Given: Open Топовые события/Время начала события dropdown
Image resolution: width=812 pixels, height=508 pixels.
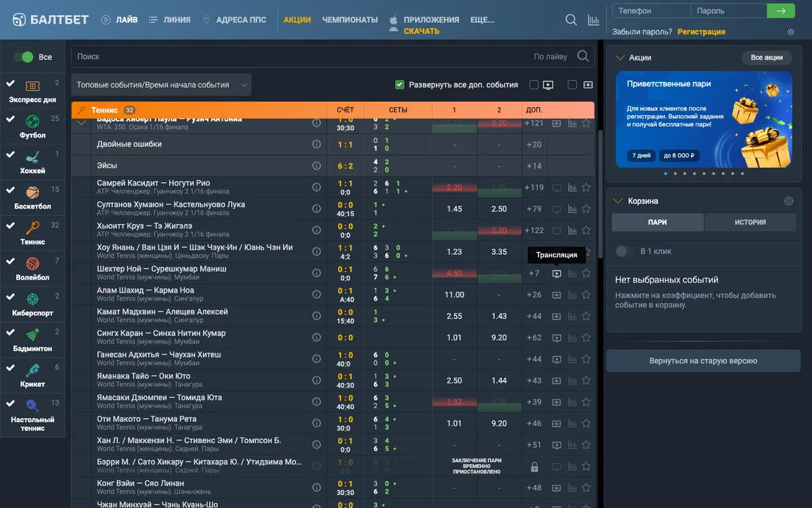Looking at the screenshot, I should [161, 85].
